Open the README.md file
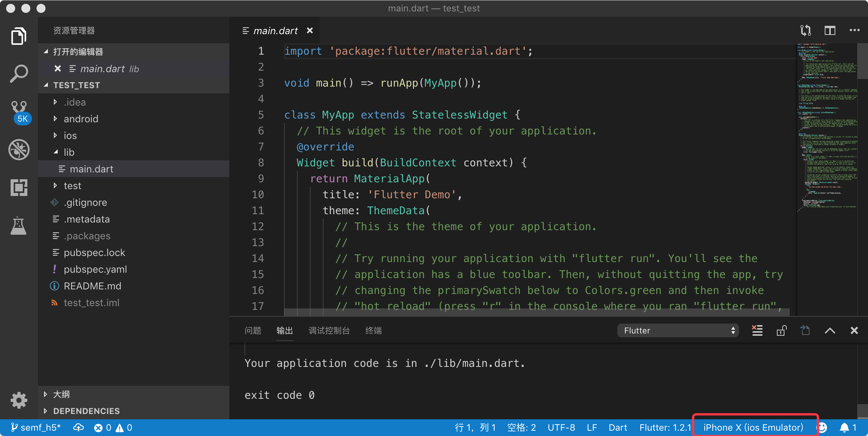 click(x=134, y=286)
